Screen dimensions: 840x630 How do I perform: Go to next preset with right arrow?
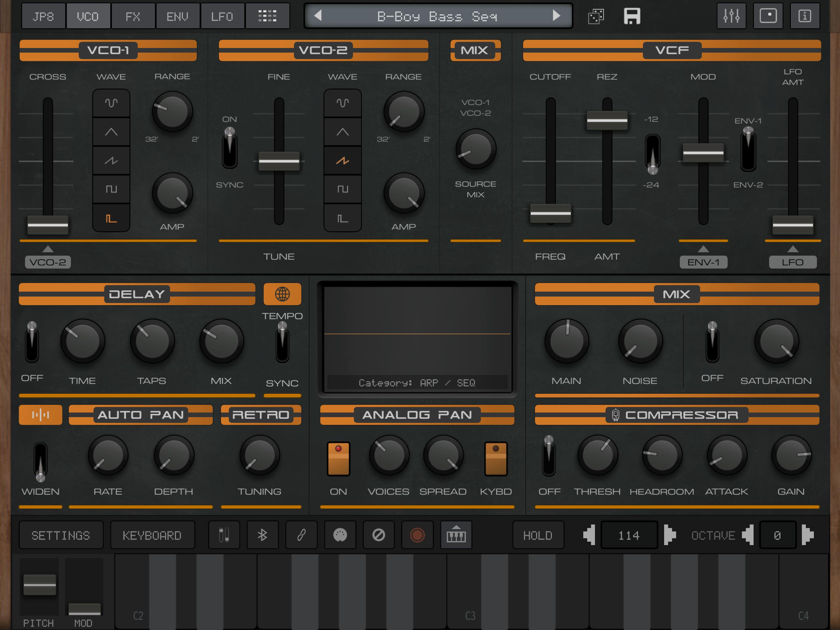tap(556, 16)
